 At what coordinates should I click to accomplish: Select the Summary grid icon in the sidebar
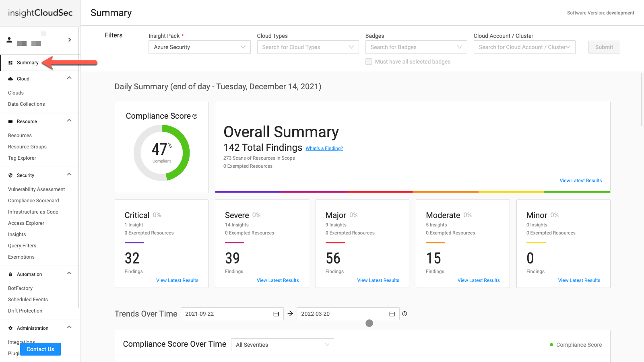(11, 62)
